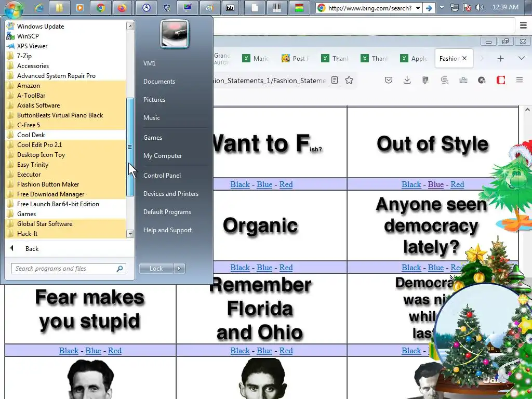Open XPS Viewer in the Start menu
Screen dimensions: 532x399
pos(66,46)
